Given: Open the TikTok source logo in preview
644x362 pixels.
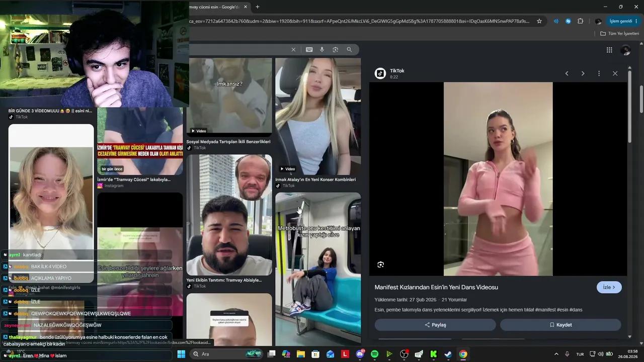Looking at the screenshot, I should pos(380,73).
